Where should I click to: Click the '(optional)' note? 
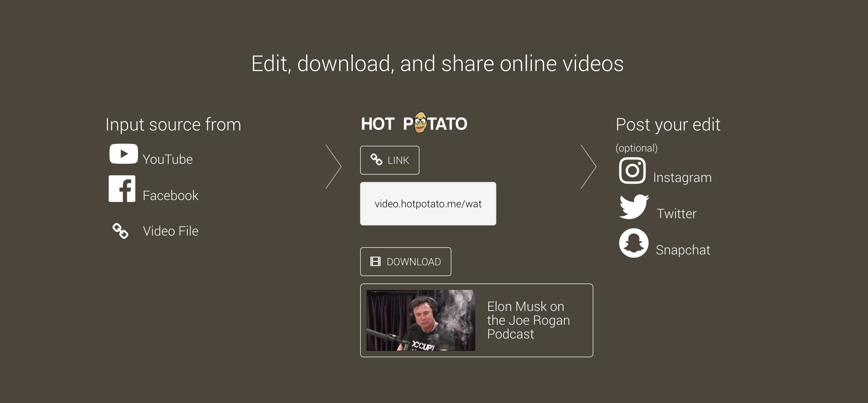637,148
